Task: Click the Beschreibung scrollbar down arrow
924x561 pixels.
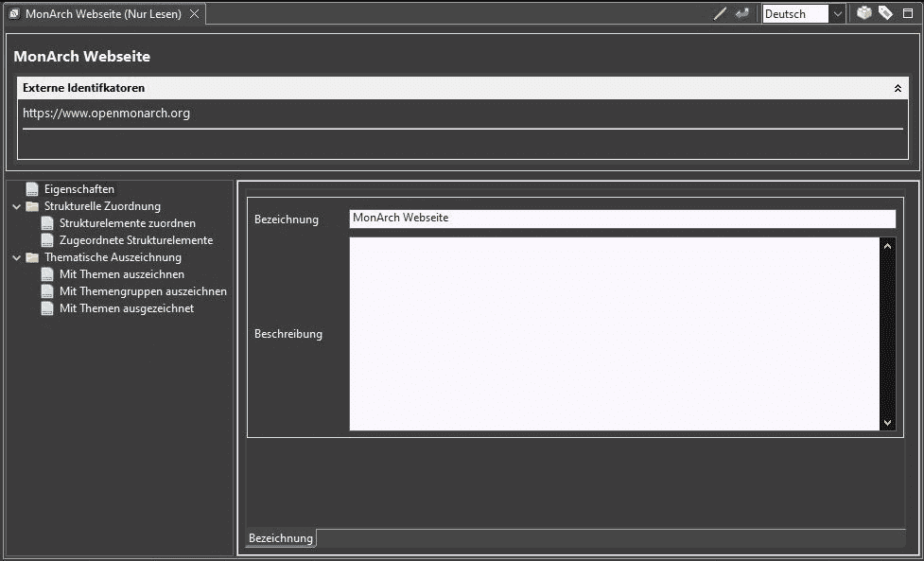Action: 887,423
